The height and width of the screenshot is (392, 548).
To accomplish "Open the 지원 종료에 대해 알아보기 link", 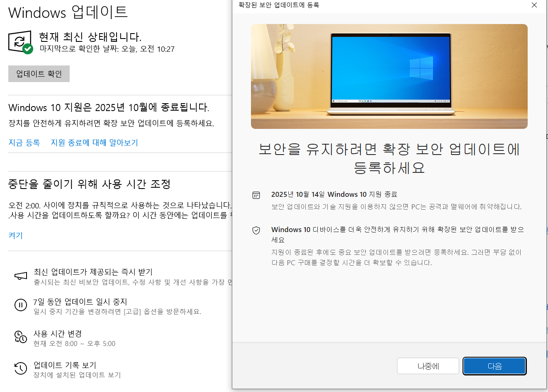I will click(x=94, y=143).
